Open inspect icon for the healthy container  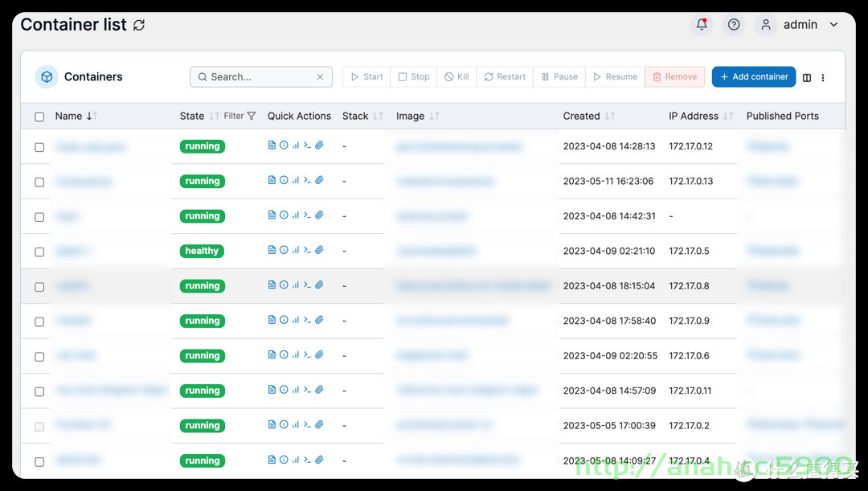pos(284,250)
